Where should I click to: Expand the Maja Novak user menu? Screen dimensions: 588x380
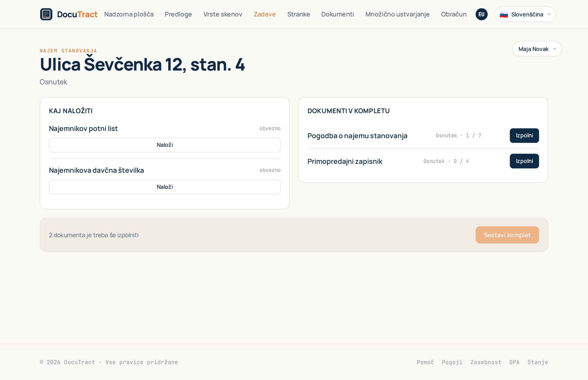(537, 49)
